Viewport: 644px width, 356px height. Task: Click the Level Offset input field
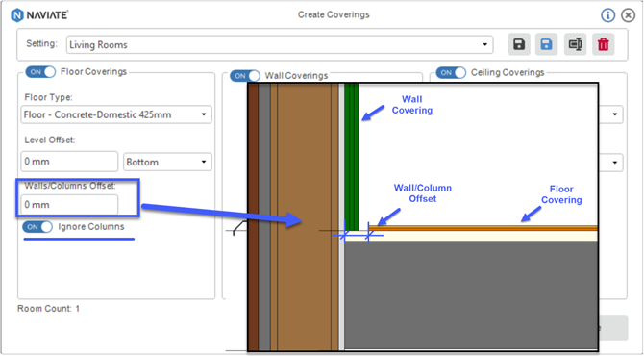click(x=69, y=162)
